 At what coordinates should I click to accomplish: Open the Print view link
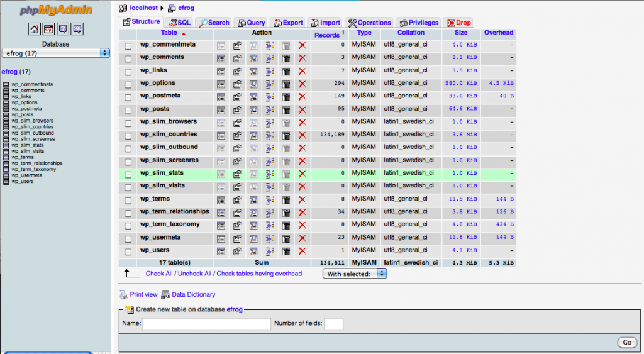(143, 294)
